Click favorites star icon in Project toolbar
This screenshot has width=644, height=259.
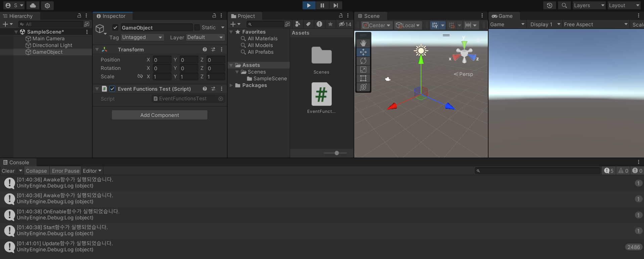tap(330, 24)
